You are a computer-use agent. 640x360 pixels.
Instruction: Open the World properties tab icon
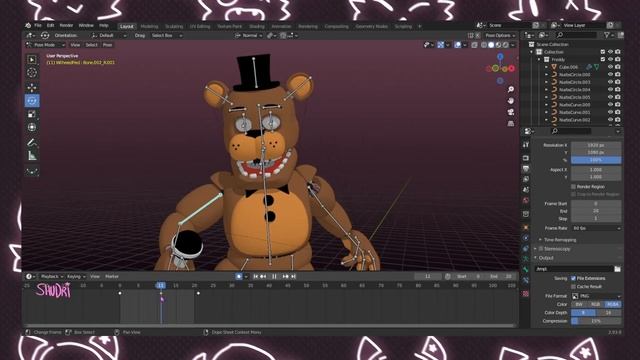click(x=526, y=200)
